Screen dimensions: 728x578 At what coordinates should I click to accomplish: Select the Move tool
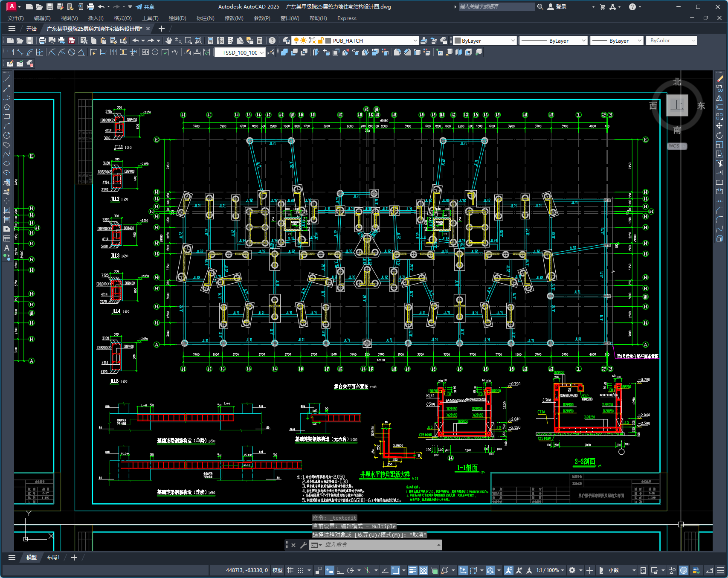719,126
